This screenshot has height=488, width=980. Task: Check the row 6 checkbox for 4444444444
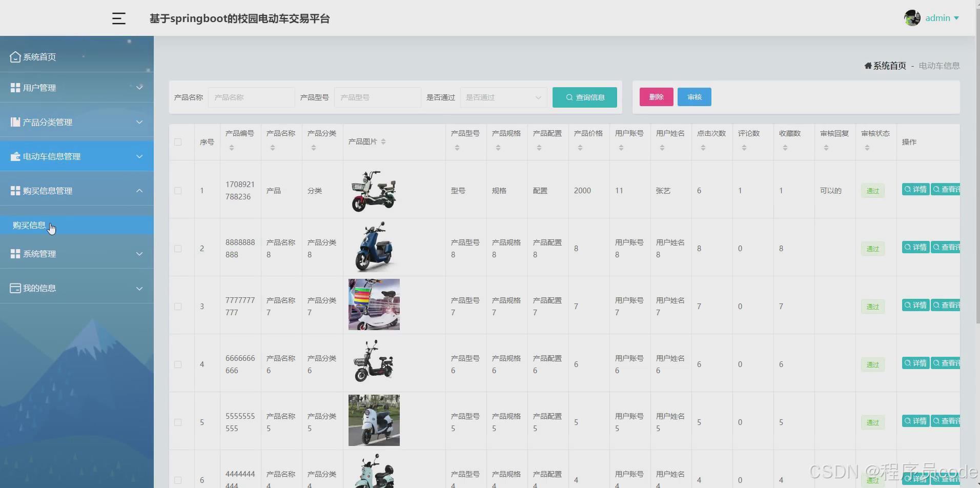178,480
